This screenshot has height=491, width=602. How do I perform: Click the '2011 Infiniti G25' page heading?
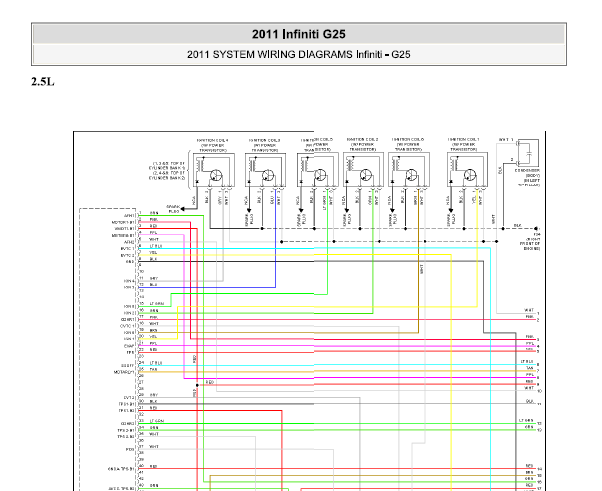299,34
